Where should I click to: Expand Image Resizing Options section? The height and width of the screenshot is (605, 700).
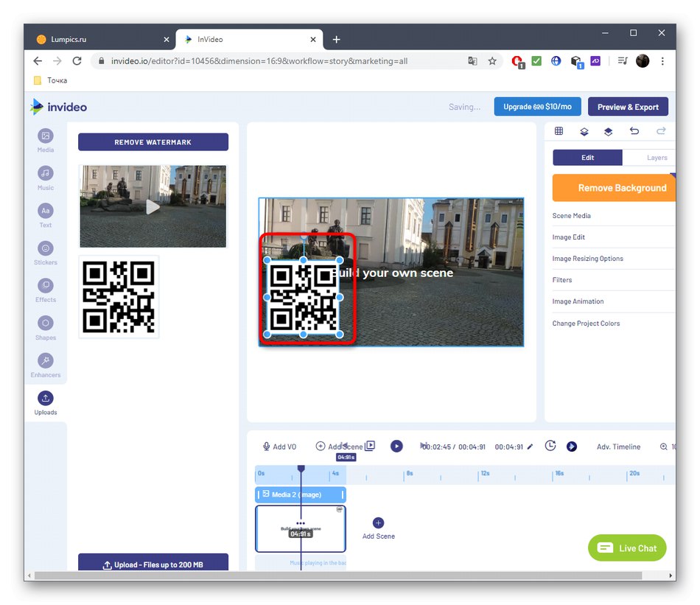(x=613, y=259)
